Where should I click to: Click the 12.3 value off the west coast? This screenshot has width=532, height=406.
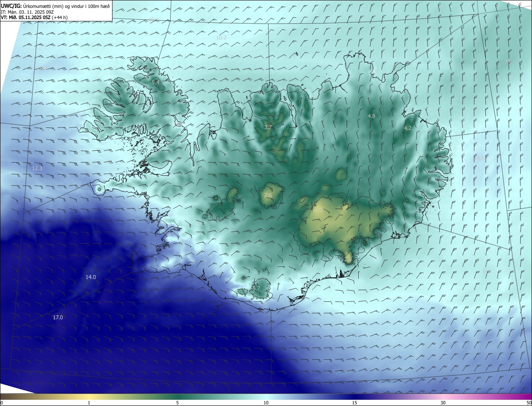[x=37, y=169]
